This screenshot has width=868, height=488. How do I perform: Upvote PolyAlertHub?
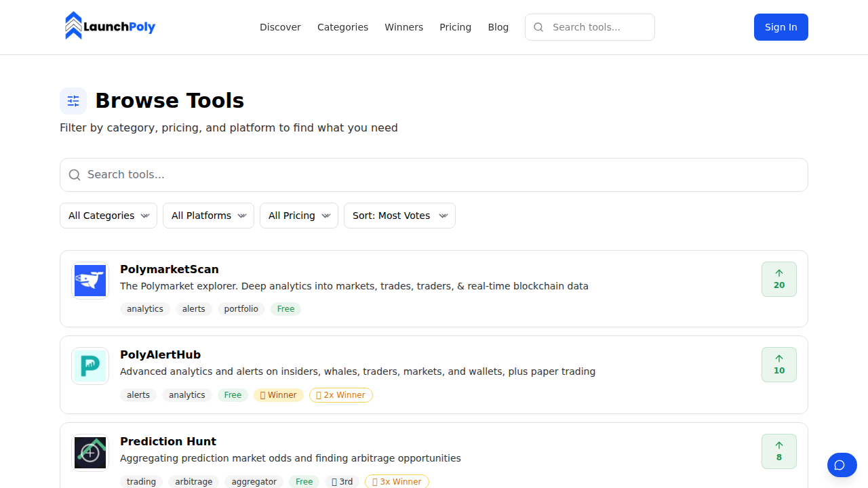click(778, 364)
